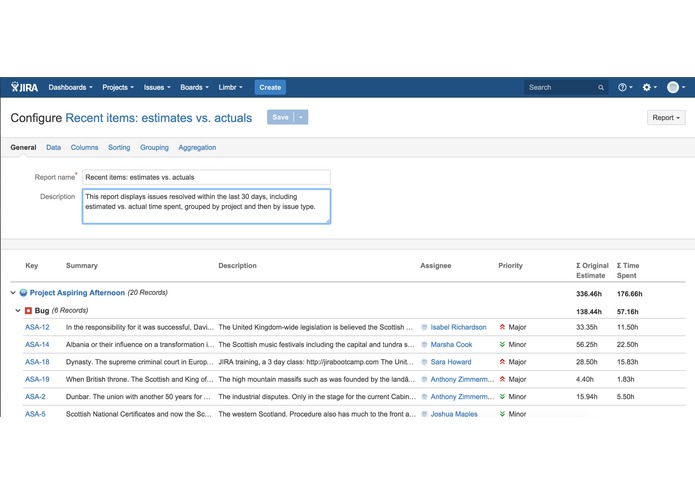Image resolution: width=695 pixels, height=494 pixels.
Task: Click the 57.16h Bug time spent total
Action: [628, 312]
